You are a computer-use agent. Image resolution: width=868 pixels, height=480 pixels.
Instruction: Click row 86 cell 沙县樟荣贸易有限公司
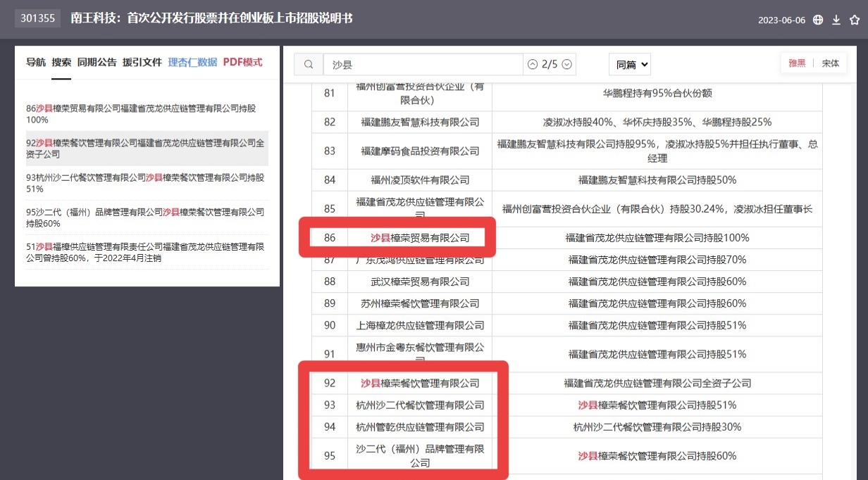click(420, 238)
